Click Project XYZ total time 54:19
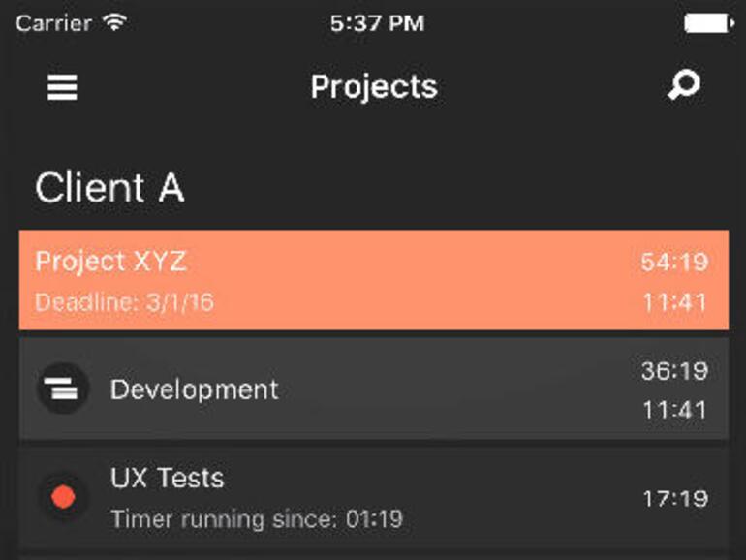This screenshot has height=560, width=746. [x=673, y=262]
